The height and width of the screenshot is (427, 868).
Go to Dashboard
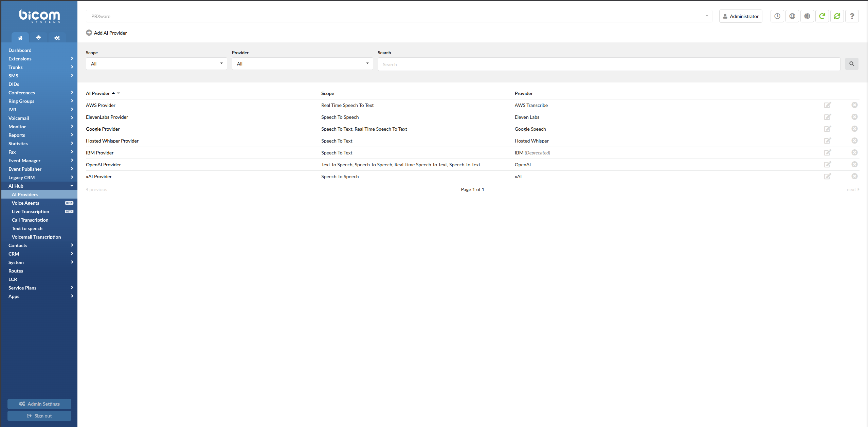(39, 50)
